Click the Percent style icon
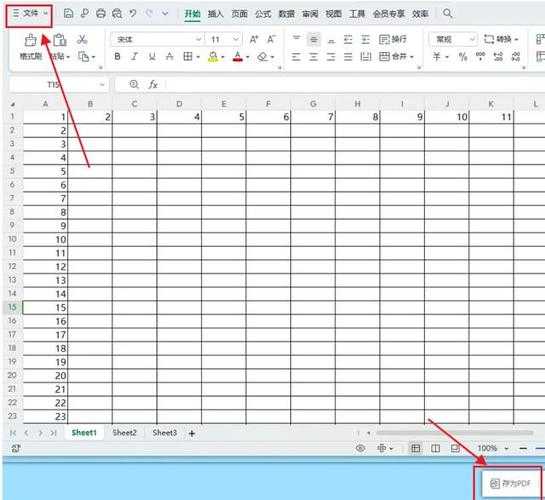 [463, 57]
